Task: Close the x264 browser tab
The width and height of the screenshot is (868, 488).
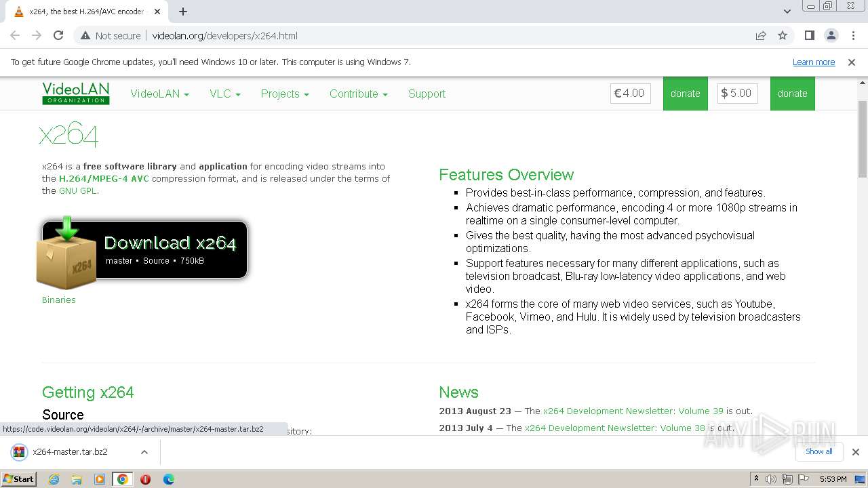Action: pyautogui.click(x=157, y=12)
